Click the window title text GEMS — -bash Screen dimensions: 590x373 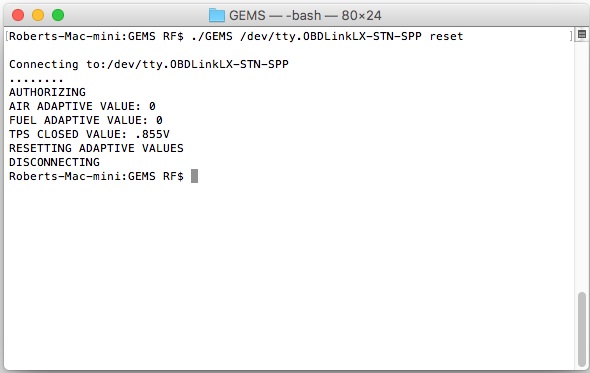pos(275,15)
